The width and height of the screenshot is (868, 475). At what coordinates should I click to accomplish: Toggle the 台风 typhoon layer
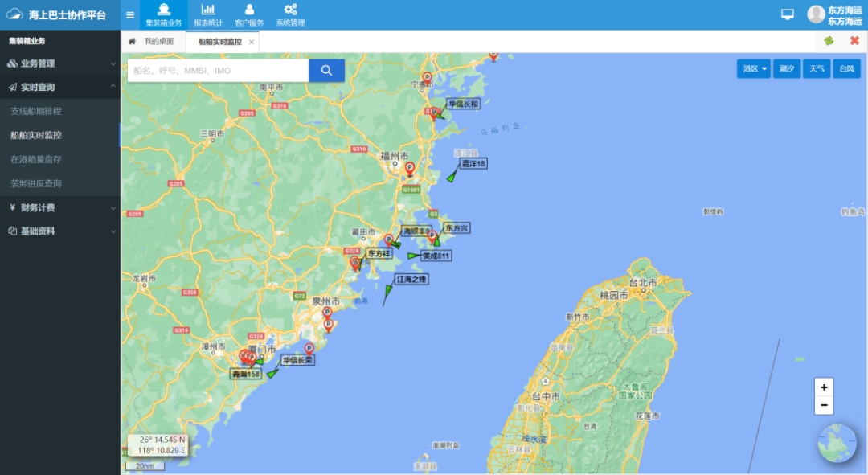tap(847, 69)
